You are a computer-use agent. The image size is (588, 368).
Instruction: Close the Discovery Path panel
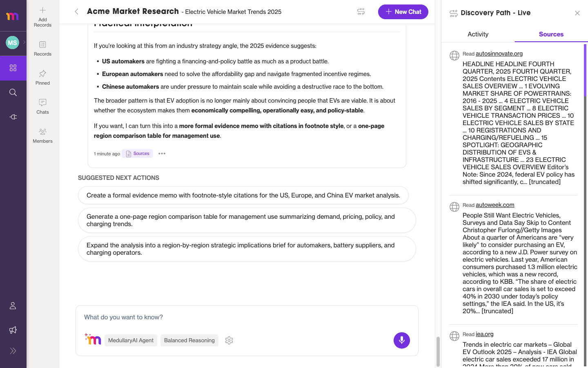577,13
